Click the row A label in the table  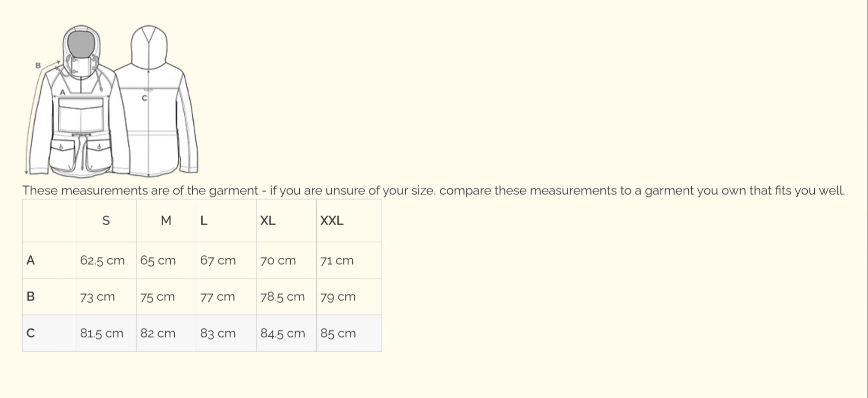pyautogui.click(x=31, y=260)
